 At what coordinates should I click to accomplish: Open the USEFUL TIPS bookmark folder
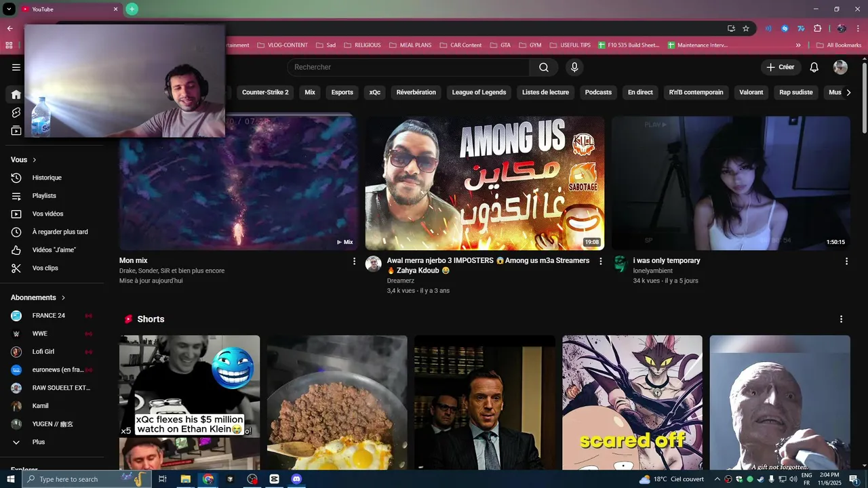pos(570,45)
